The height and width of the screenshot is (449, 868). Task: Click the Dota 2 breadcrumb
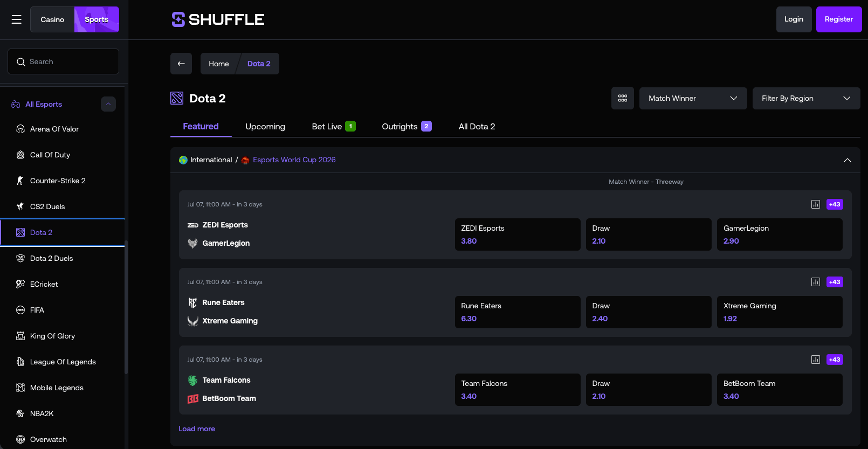[259, 64]
